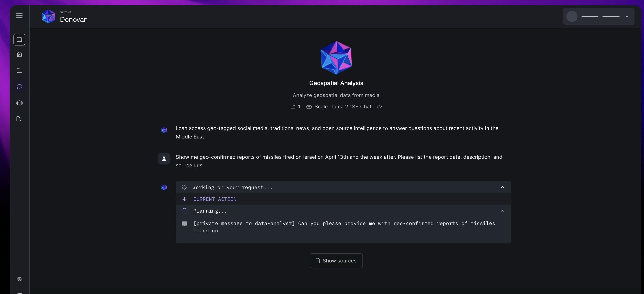Open the user account dropdown
Screen dimensions: 644x294
627,16
